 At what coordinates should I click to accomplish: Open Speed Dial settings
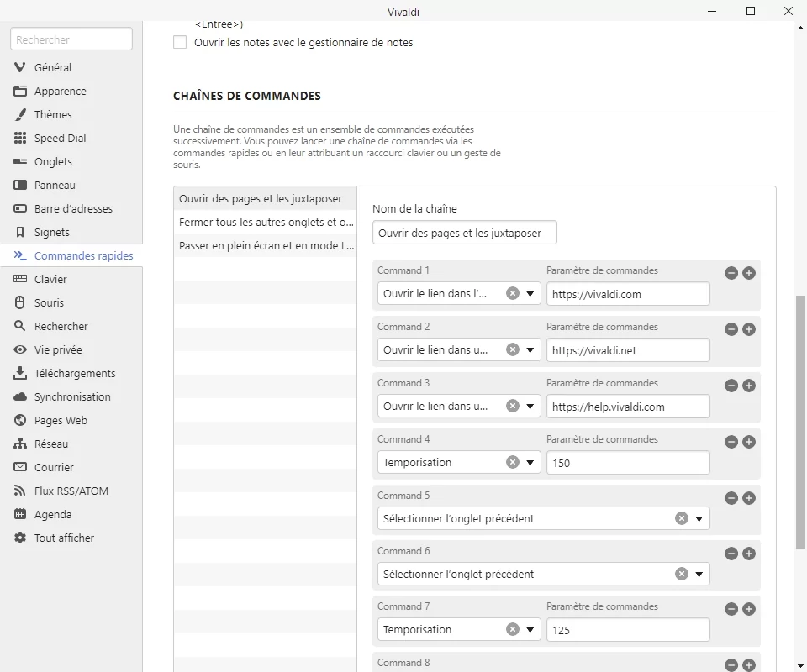tap(71, 139)
